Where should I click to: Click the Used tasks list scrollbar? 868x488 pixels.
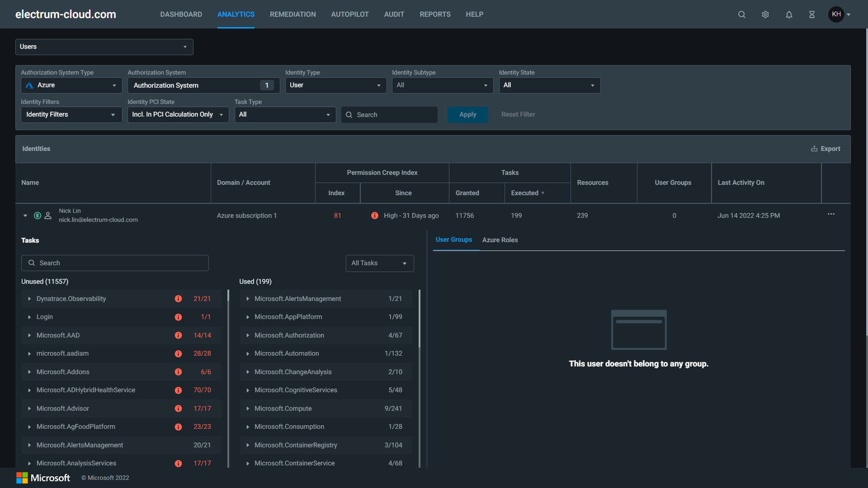click(420, 318)
